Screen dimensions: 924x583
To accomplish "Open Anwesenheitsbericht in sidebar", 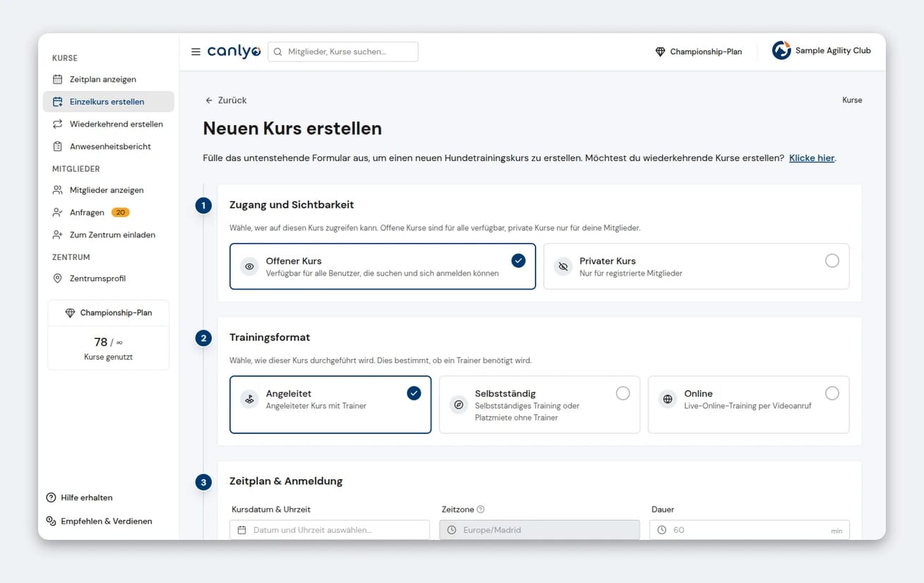I will pyautogui.click(x=108, y=146).
